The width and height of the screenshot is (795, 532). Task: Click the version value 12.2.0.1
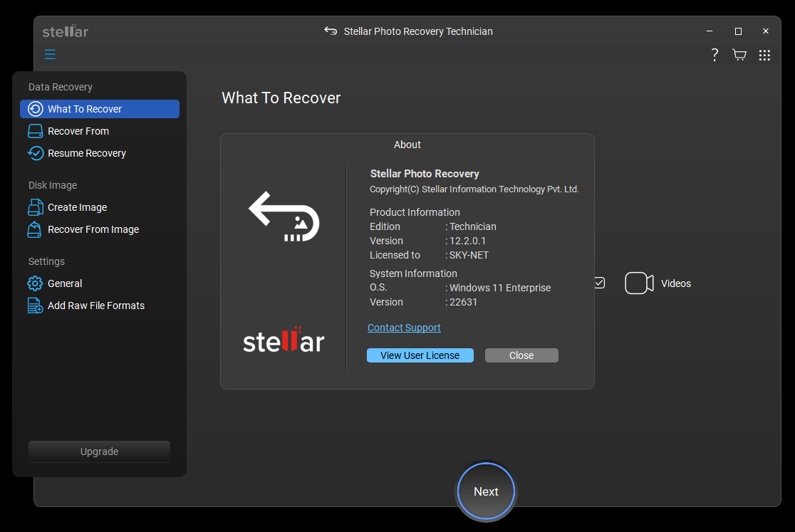pos(467,241)
